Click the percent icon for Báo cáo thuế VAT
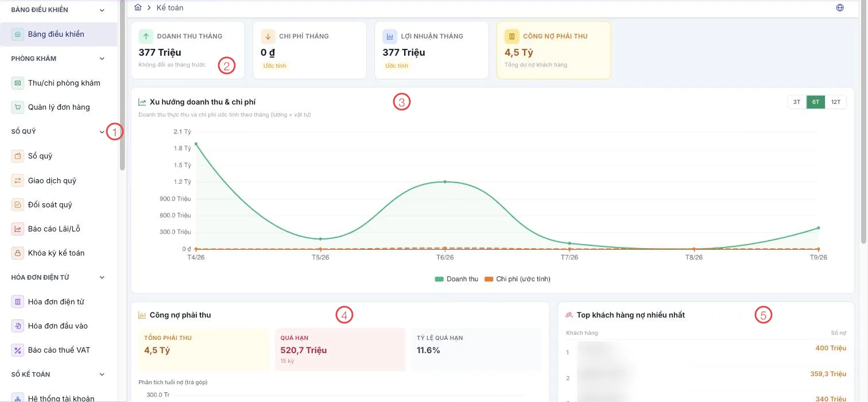The height and width of the screenshot is (402, 868). point(18,350)
